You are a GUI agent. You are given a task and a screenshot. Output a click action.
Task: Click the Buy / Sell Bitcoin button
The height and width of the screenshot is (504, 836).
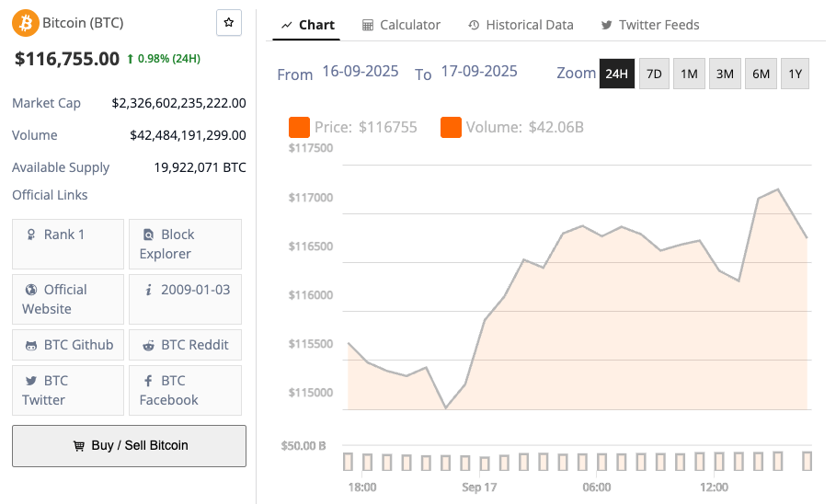pos(129,446)
